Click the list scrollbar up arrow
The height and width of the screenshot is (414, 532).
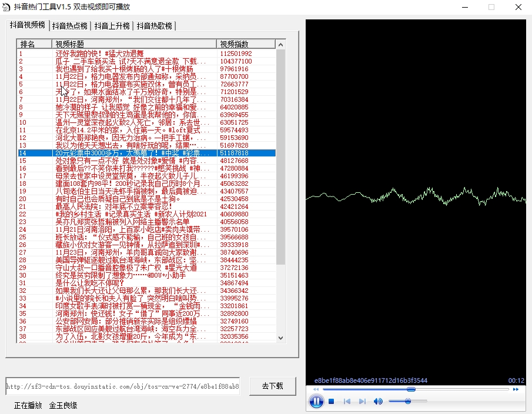pyautogui.click(x=280, y=45)
